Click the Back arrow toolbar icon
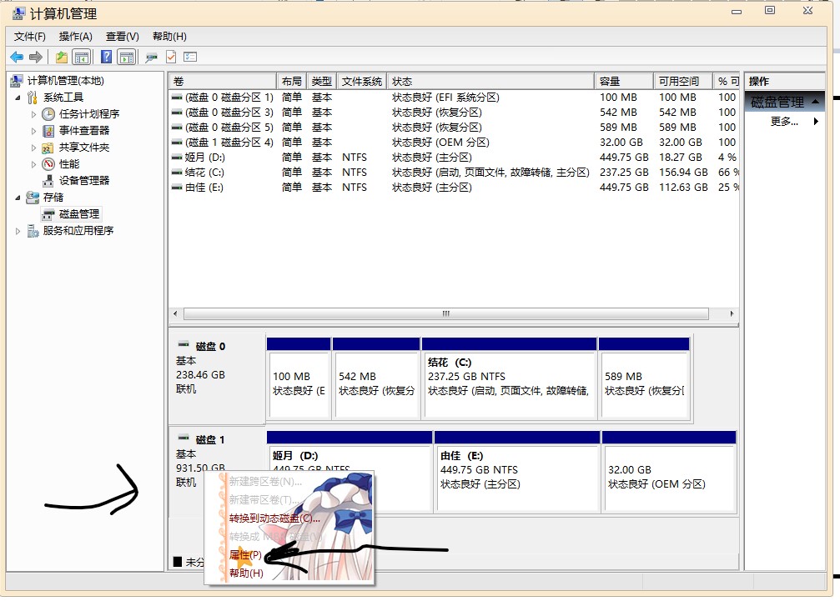840x616 pixels. (x=17, y=57)
